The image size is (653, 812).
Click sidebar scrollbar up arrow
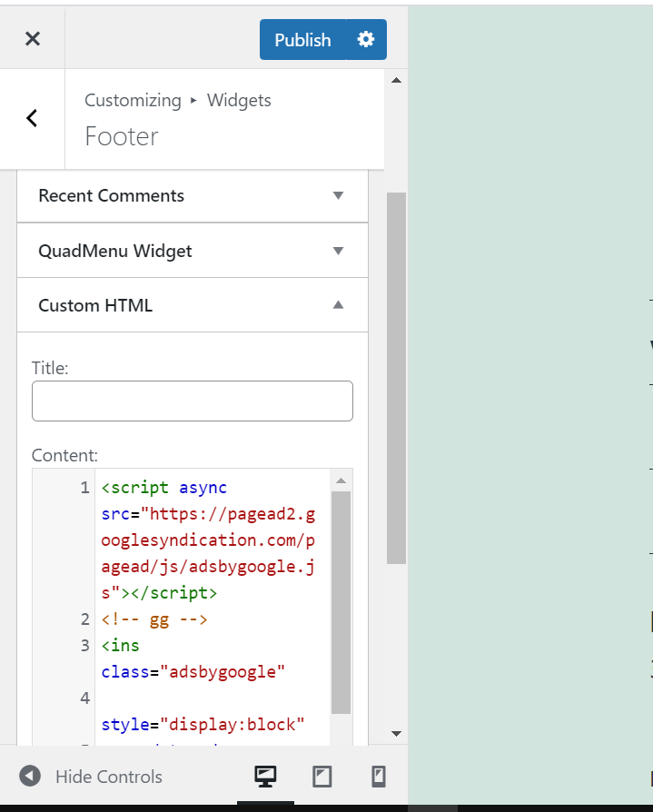pyautogui.click(x=397, y=80)
